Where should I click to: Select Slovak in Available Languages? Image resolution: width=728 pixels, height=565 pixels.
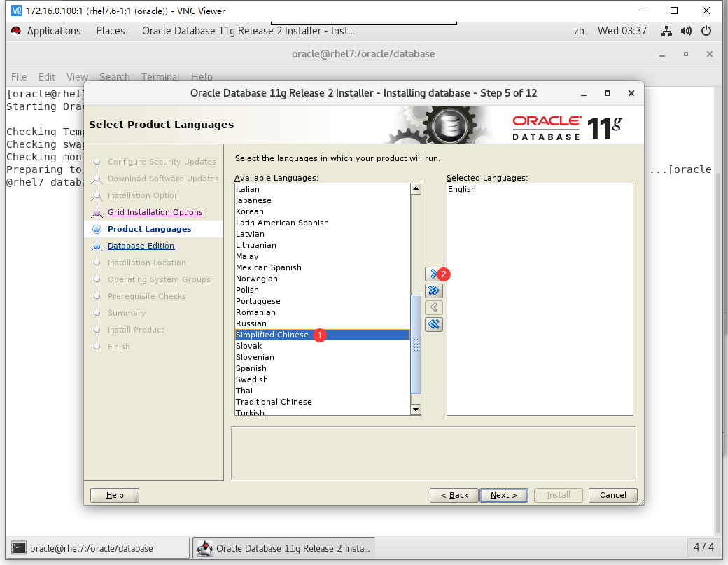(322, 346)
